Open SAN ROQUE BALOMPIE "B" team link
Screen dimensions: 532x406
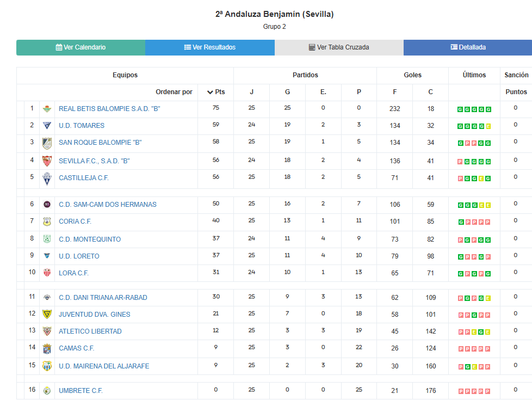[x=100, y=143]
